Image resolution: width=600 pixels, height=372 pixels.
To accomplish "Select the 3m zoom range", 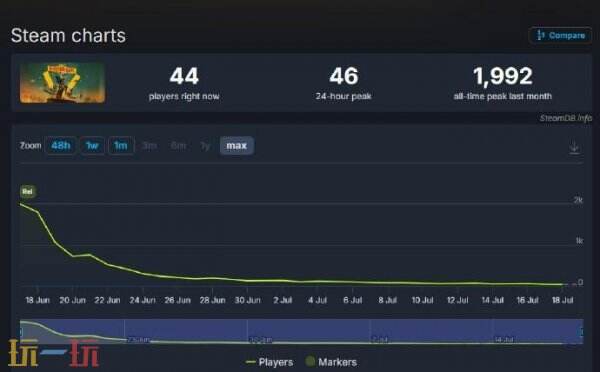I will coord(149,146).
